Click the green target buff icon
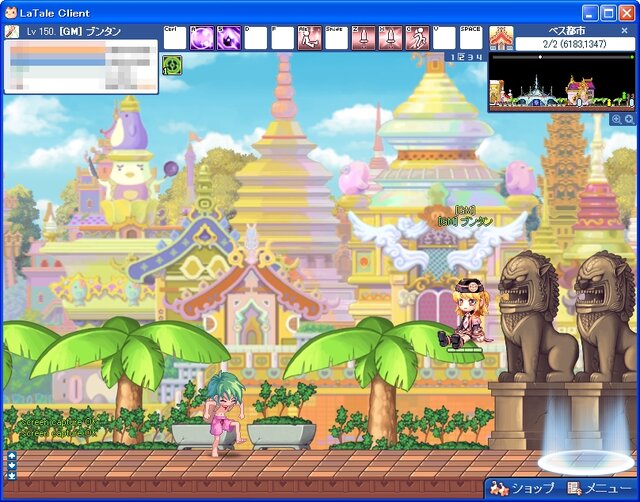Image resolution: width=640 pixels, height=502 pixels. click(x=172, y=65)
